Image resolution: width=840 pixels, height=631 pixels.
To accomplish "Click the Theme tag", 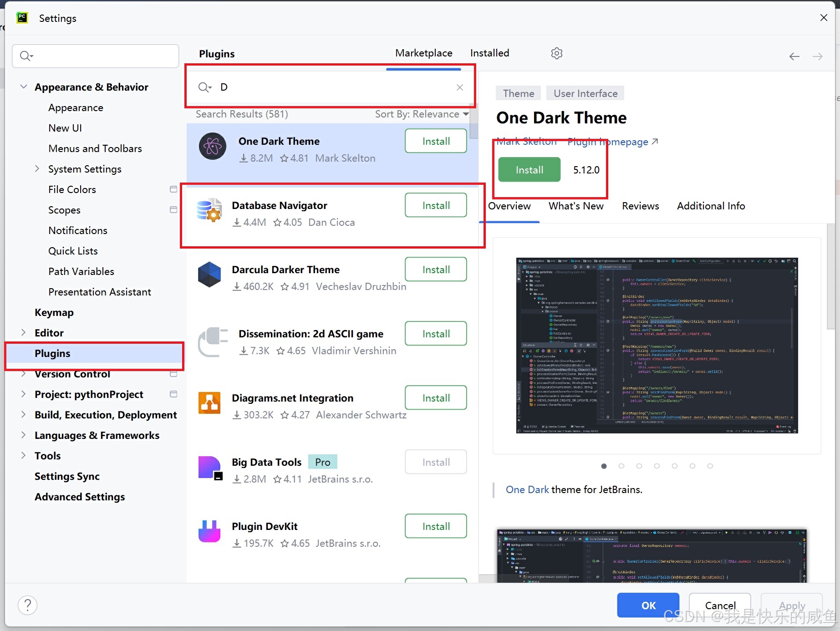I will [x=518, y=93].
